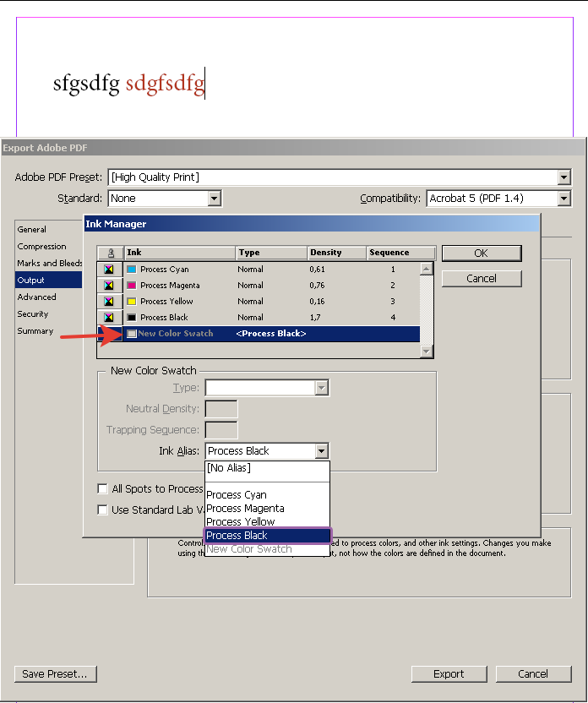This screenshot has width=588, height=703.
Task: Click the Sequence column header
Action: click(401, 253)
